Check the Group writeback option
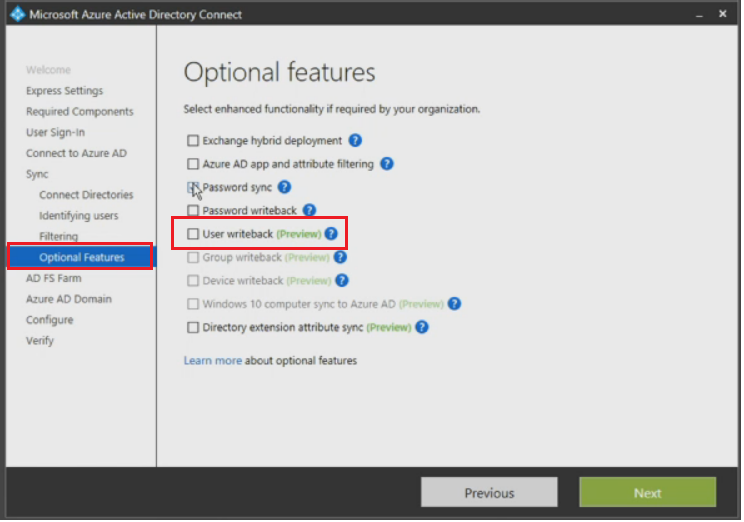 pyautogui.click(x=193, y=257)
